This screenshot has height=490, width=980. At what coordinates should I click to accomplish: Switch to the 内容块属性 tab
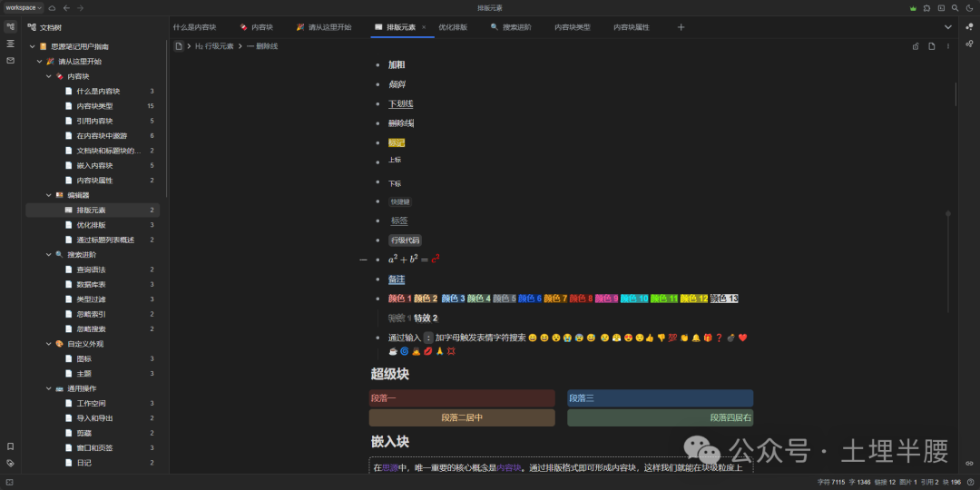click(632, 27)
